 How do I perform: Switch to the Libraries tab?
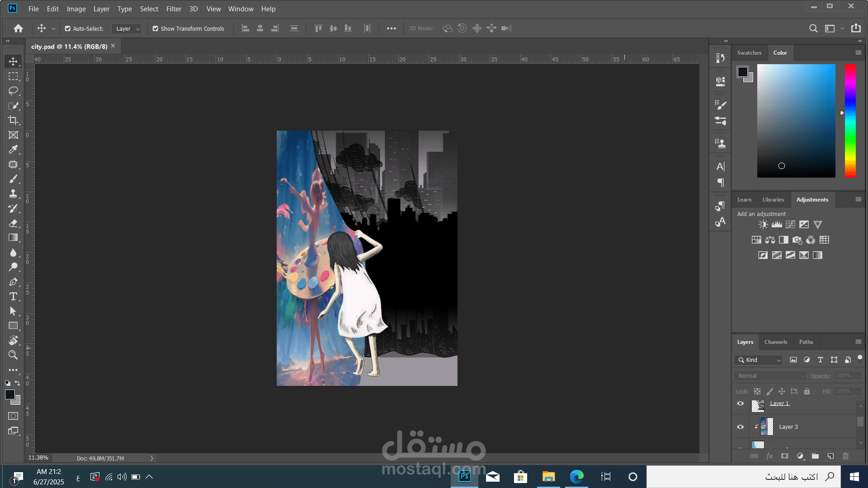tap(773, 200)
